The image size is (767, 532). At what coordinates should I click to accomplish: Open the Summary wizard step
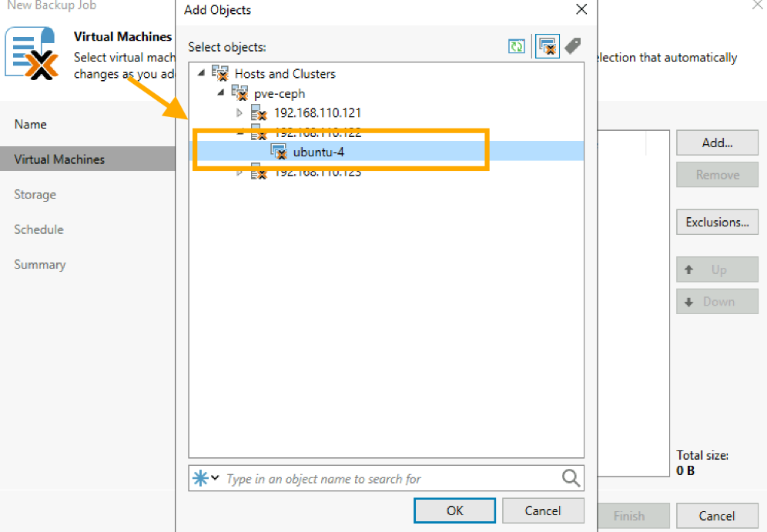click(39, 264)
